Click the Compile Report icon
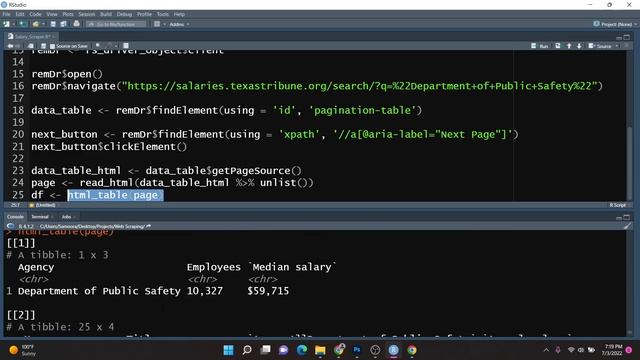 coord(126,46)
